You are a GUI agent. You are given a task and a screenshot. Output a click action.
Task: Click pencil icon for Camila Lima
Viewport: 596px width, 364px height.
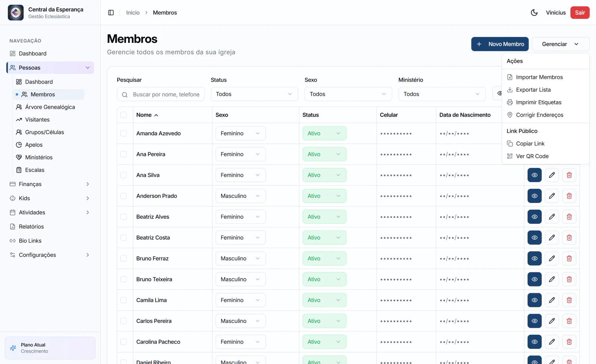(x=552, y=300)
